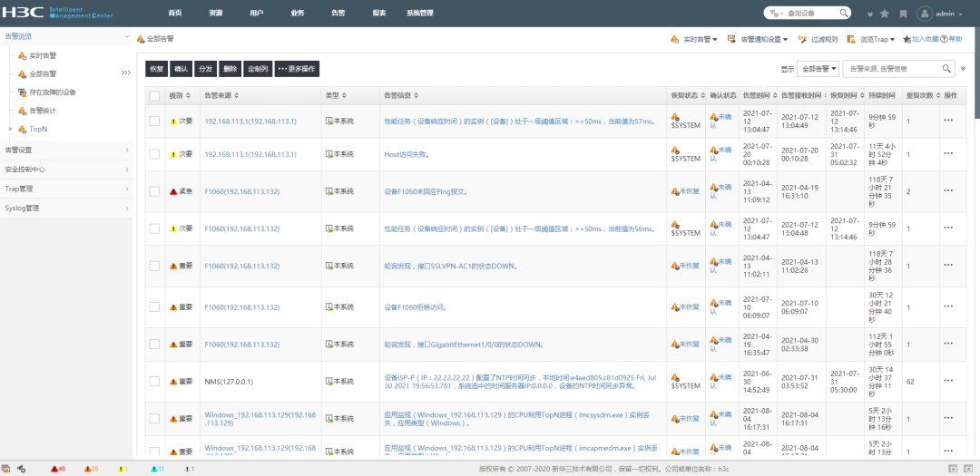
Task: Click the restore-window icon at bottom right
Action: pyautogui.click(x=954, y=468)
